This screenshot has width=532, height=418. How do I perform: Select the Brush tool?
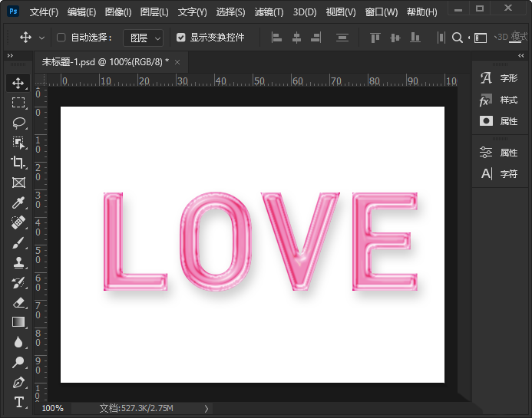pyautogui.click(x=18, y=242)
